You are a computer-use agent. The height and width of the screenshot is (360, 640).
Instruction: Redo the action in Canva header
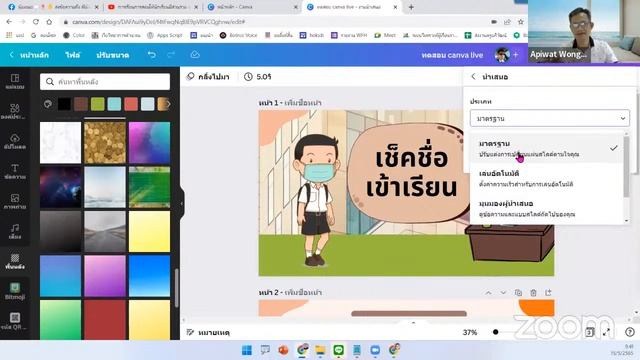(x=171, y=55)
